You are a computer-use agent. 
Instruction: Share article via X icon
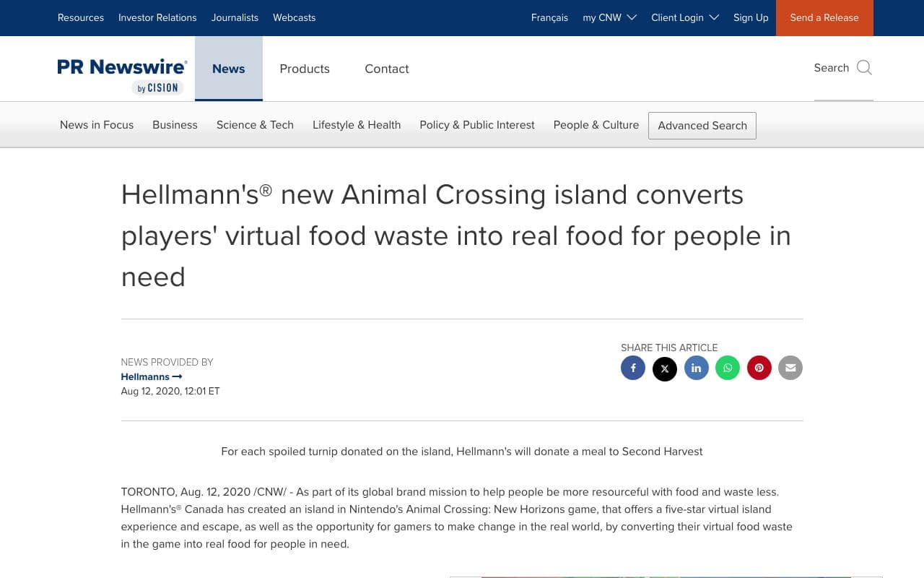[x=665, y=368]
